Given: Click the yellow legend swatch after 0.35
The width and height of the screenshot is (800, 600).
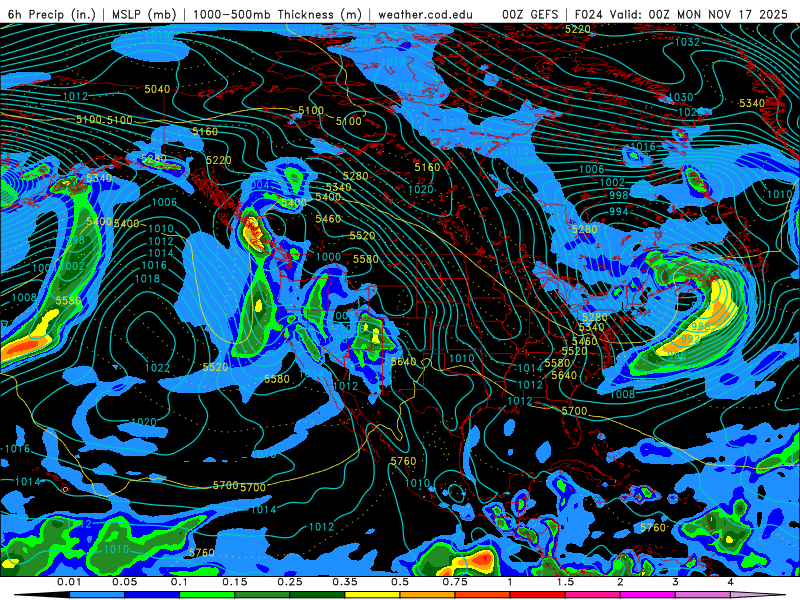Looking at the screenshot, I should (x=372, y=595).
